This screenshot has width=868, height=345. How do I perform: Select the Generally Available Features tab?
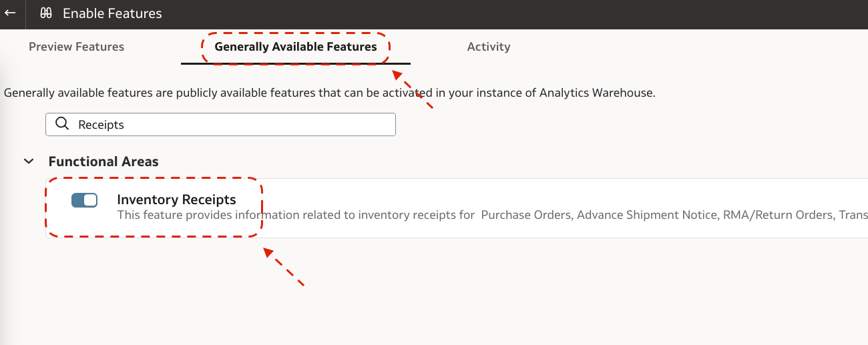(296, 47)
